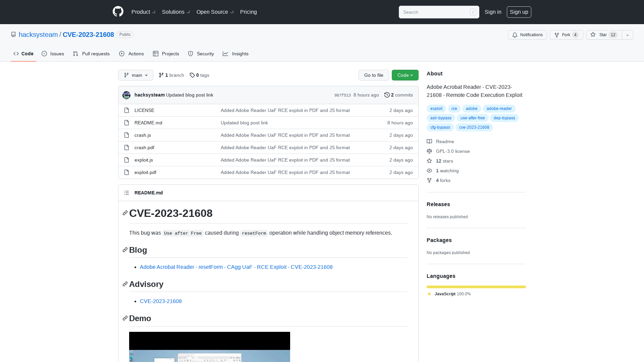
Task: Click README table of contents icon
Action: [126, 193]
